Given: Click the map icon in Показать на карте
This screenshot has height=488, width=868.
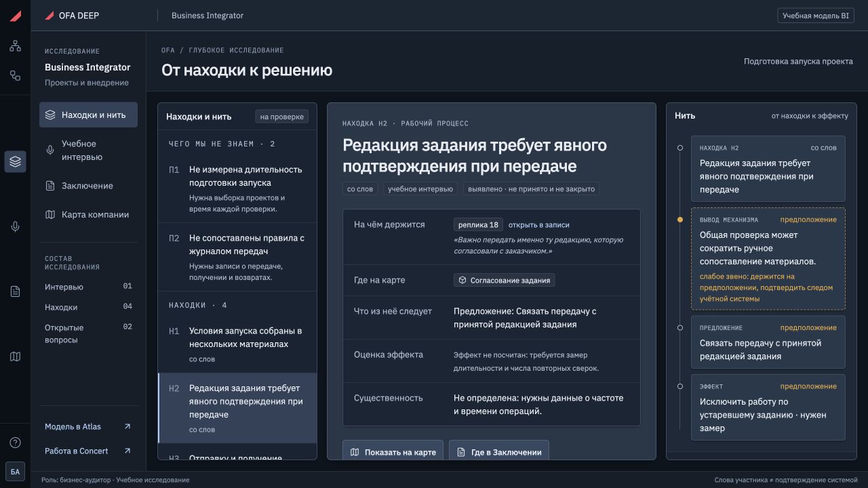Looking at the screenshot, I should pyautogui.click(x=355, y=452).
